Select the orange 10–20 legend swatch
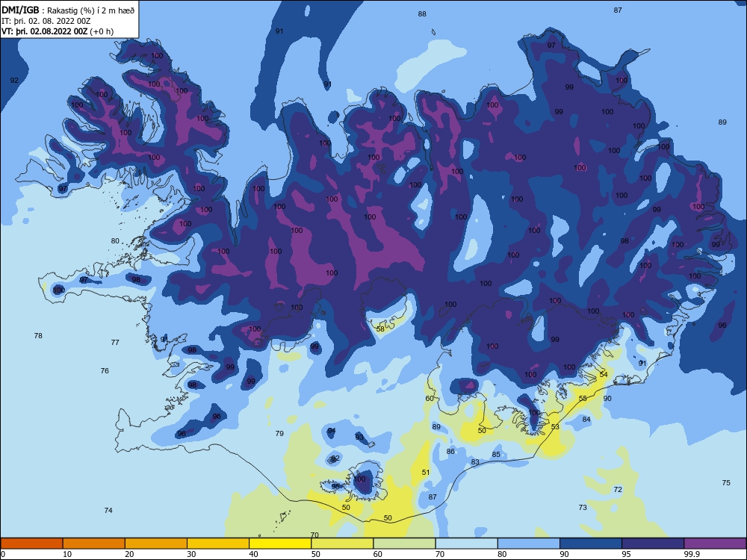 [94, 544]
